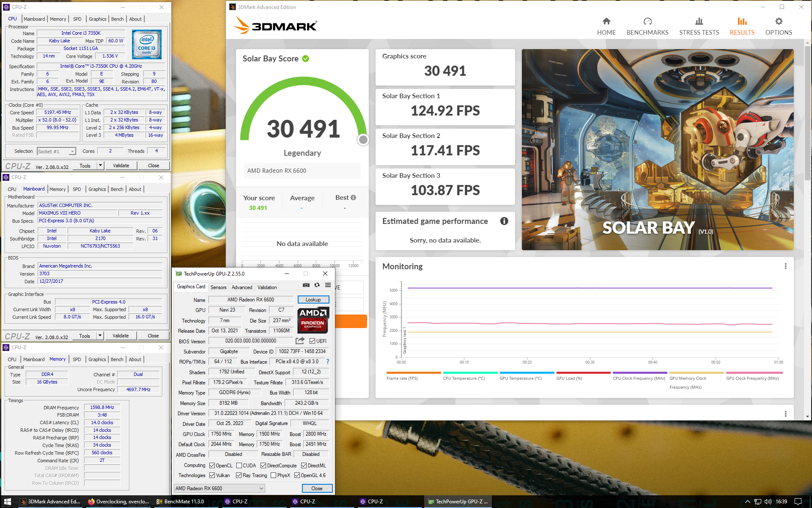The height and width of the screenshot is (508, 812).
Task: Open the Graphics tab in the CPU-Z Memory window
Action: (x=97, y=359)
